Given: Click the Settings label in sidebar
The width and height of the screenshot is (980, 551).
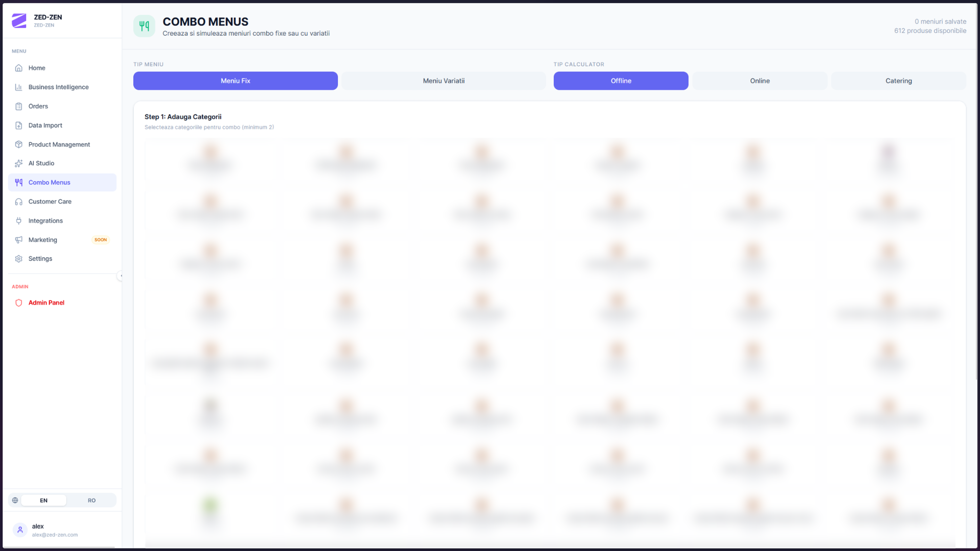Looking at the screenshot, I should [x=40, y=259].
